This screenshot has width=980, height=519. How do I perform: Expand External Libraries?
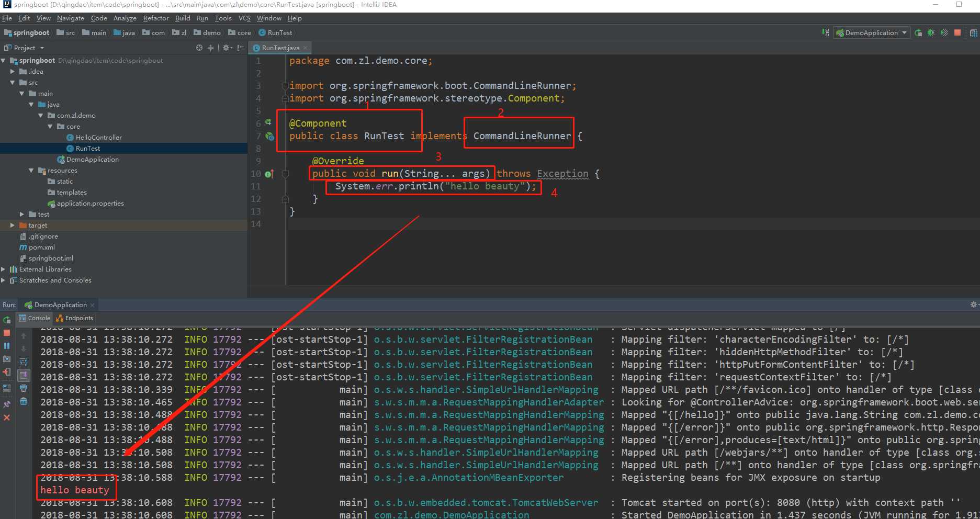pyautogui.click(x=4, y=269)
